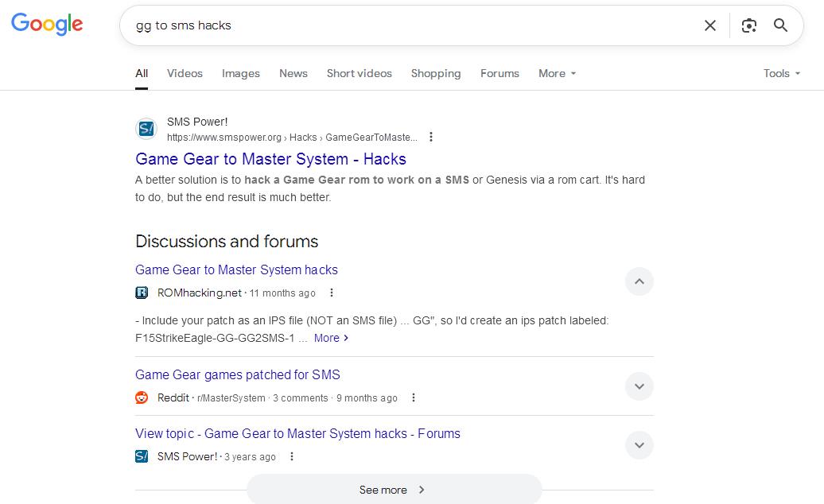
Task: Expand the Game Gear games patched for SMS discussion
Action: click(x=639, y=386)
